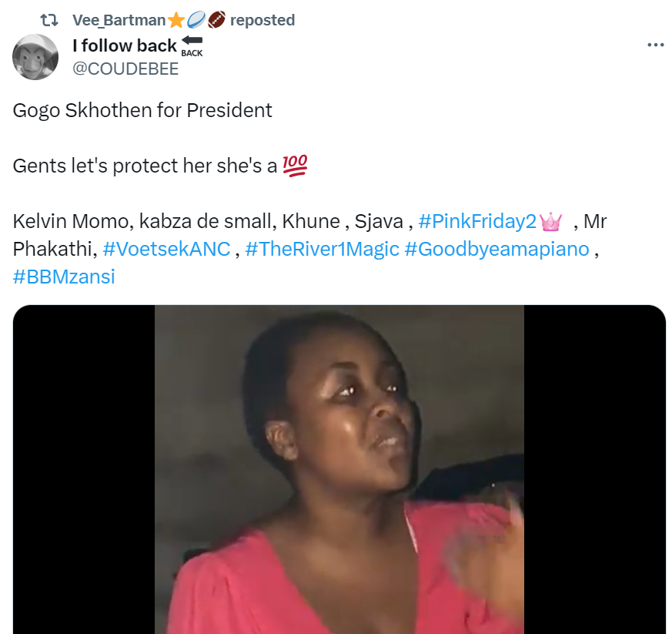
Task: Click the black left bar of video
Action: tap(83, 470)
